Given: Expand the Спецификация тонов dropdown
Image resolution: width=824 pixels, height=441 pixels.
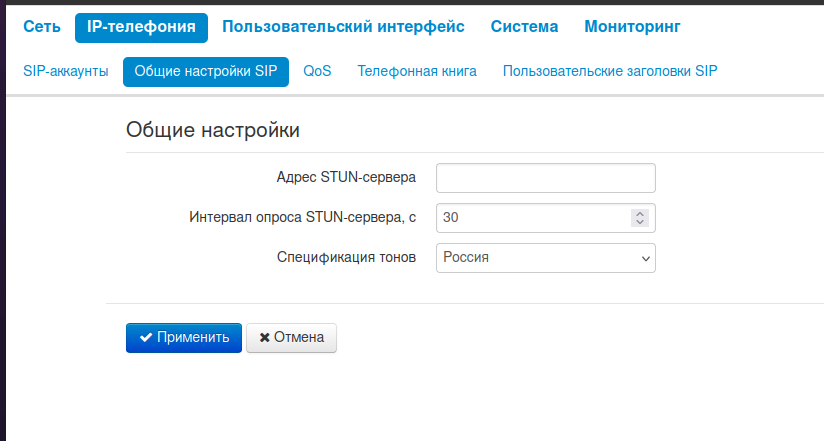Looking at the screenshot, I should pos(546,257).
